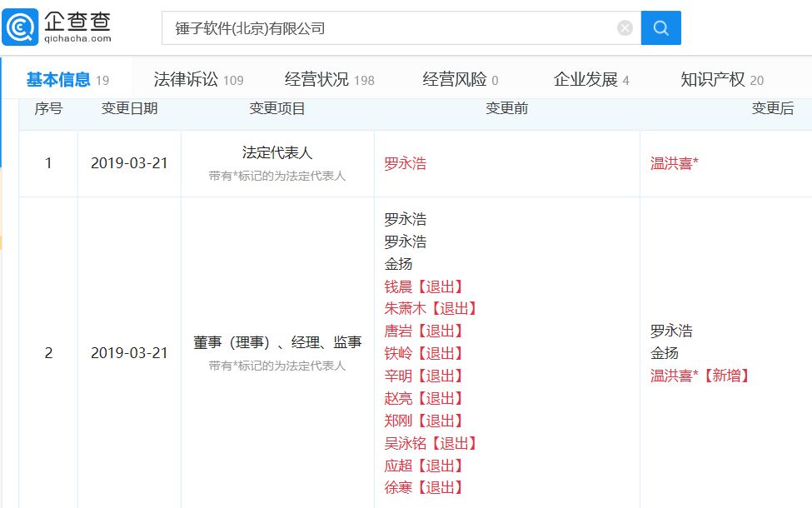Click the 徐寒【退出】 entry
The height and width of the screenshot is (508, 812).
423,488
